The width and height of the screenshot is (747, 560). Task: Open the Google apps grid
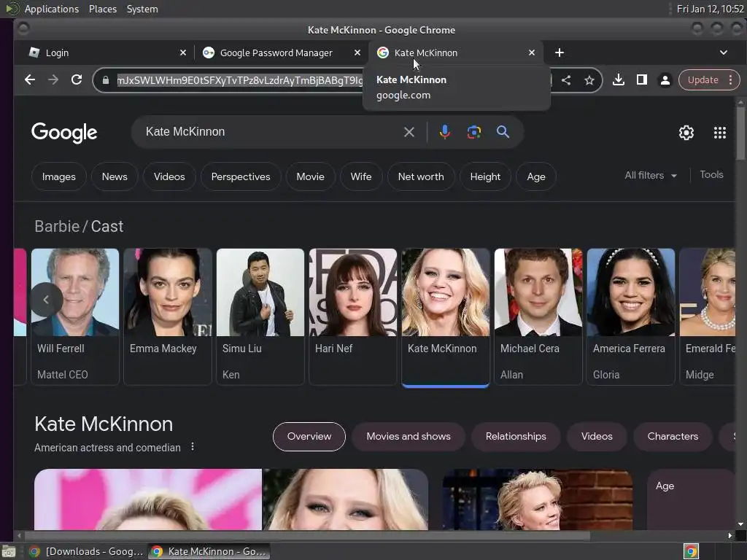720,133
